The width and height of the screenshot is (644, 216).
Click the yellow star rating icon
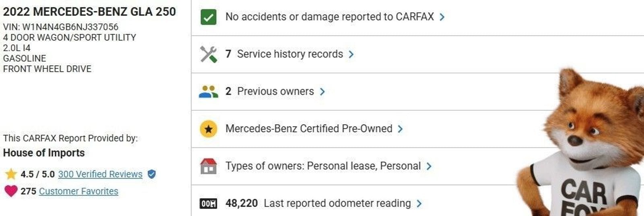(x=11, y=174)
